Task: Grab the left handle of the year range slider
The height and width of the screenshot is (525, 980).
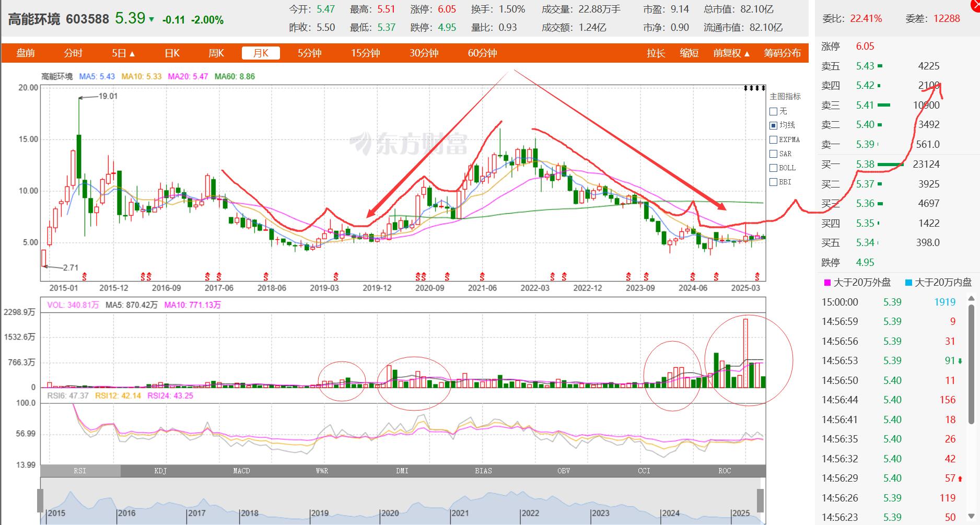Action: pos(40,500)
